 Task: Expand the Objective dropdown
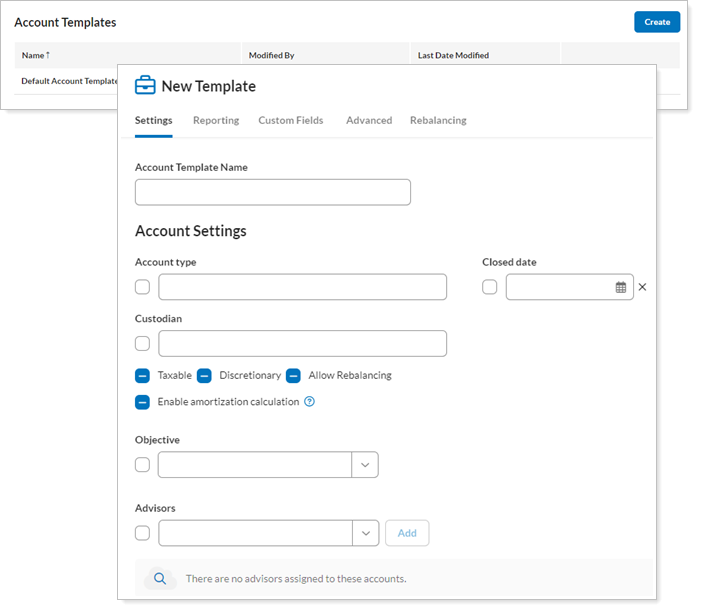[x=365, y=465]
